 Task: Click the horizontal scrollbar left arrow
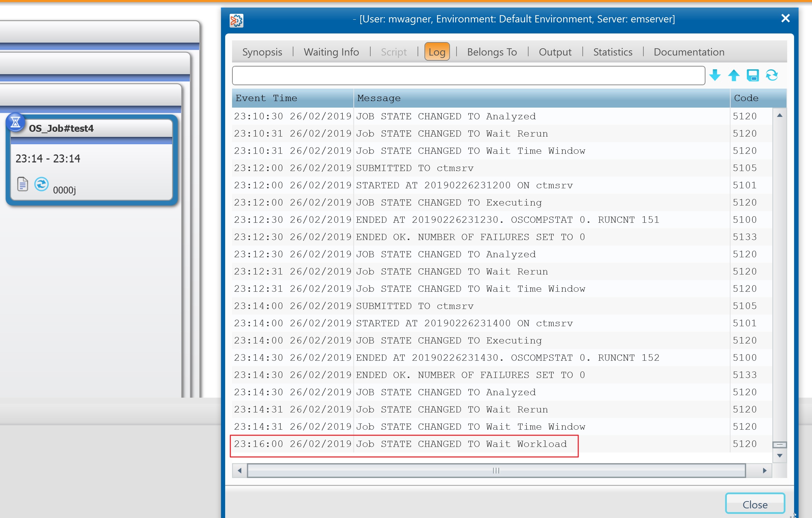click(240, 470)
